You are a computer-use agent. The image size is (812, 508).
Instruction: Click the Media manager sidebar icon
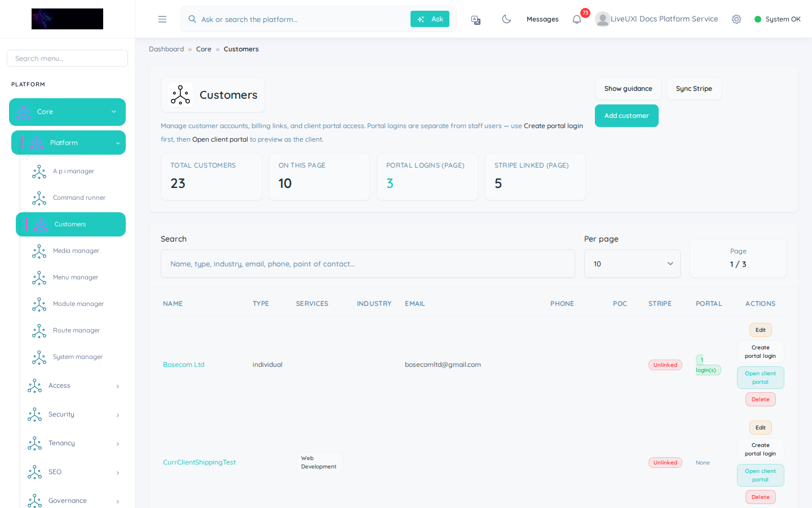tap(39, 251)
